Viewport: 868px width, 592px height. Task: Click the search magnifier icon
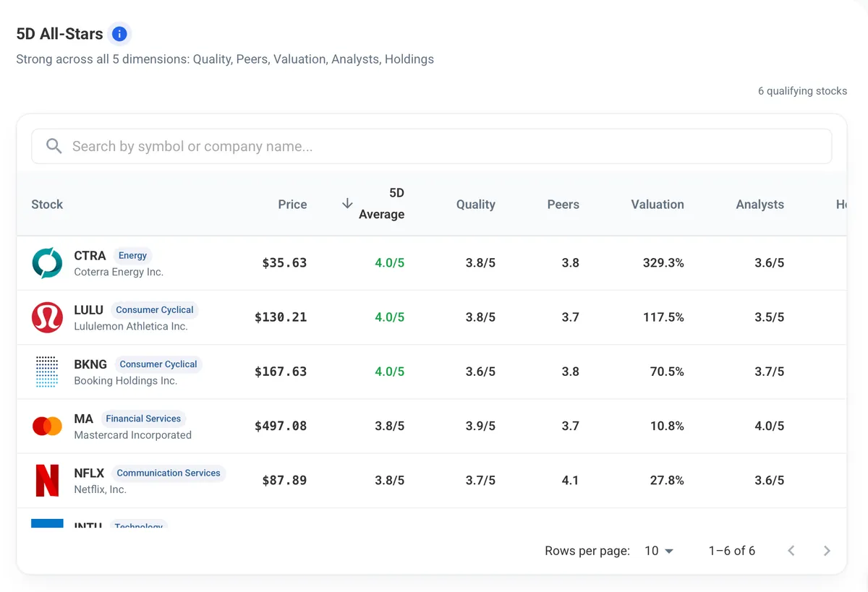coord(54,146)
